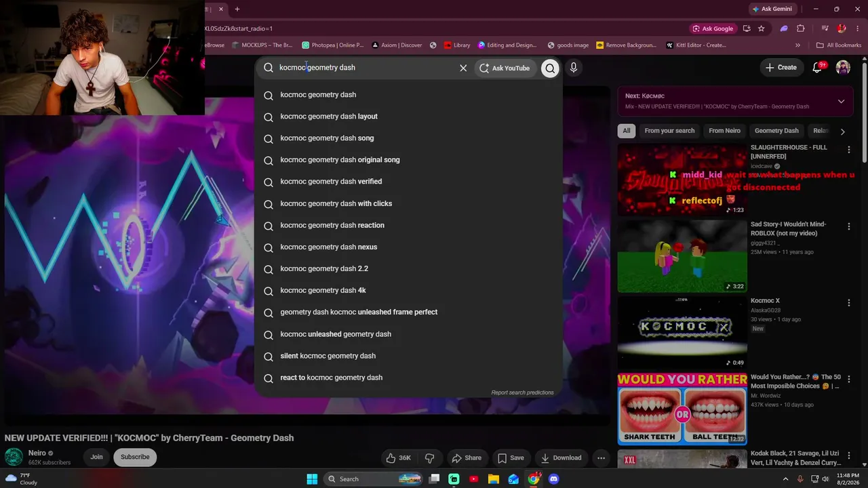Click Ask Google in the address bar
Viewport: 868px width, 488px height.
tap(712, 28)
